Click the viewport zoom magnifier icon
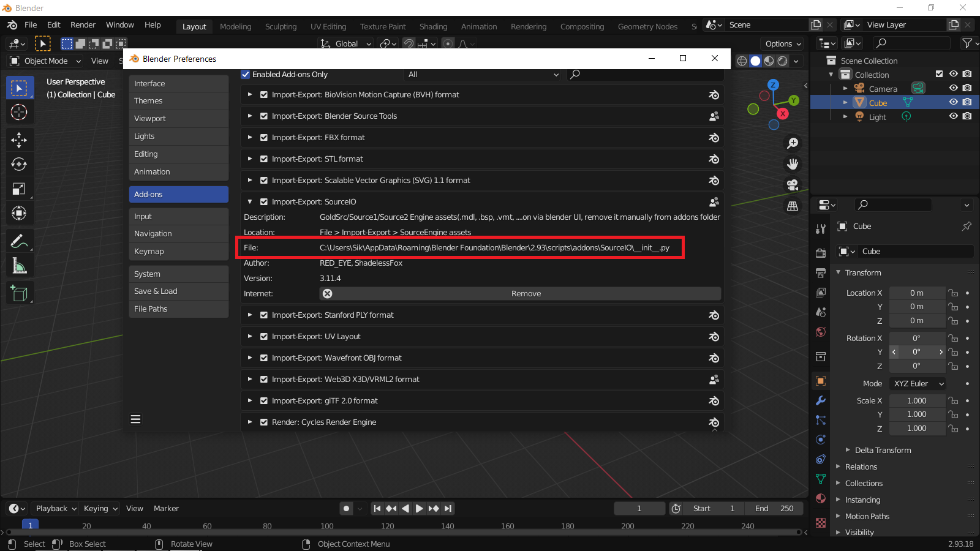Viewport: 980px width, 551px height. click(x=793, y=143)
